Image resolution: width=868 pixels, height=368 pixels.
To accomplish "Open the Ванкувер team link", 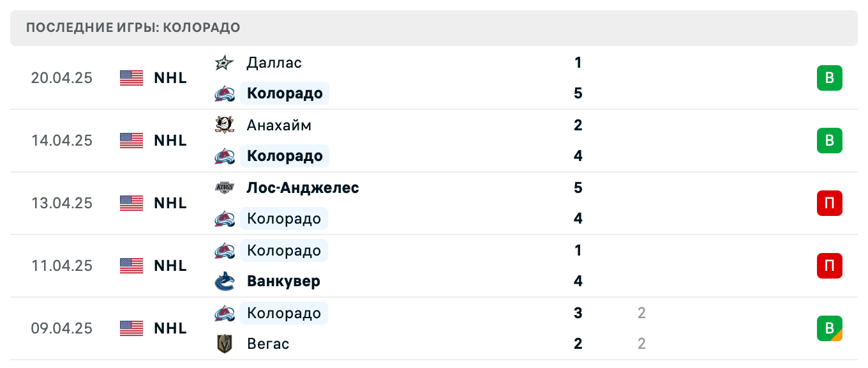I will click(284, 281).
